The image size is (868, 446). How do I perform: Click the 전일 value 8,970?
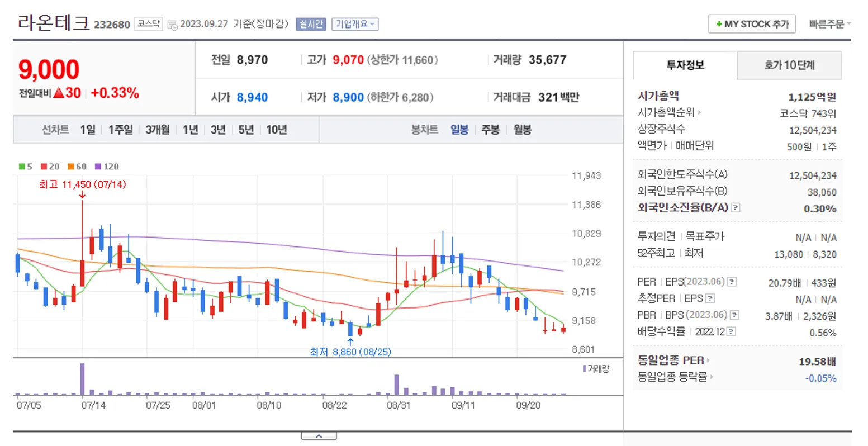click(252, 60)
